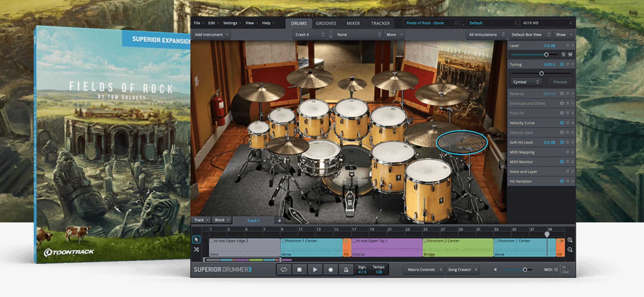Enable the Reverse power button

click(562, 93)
